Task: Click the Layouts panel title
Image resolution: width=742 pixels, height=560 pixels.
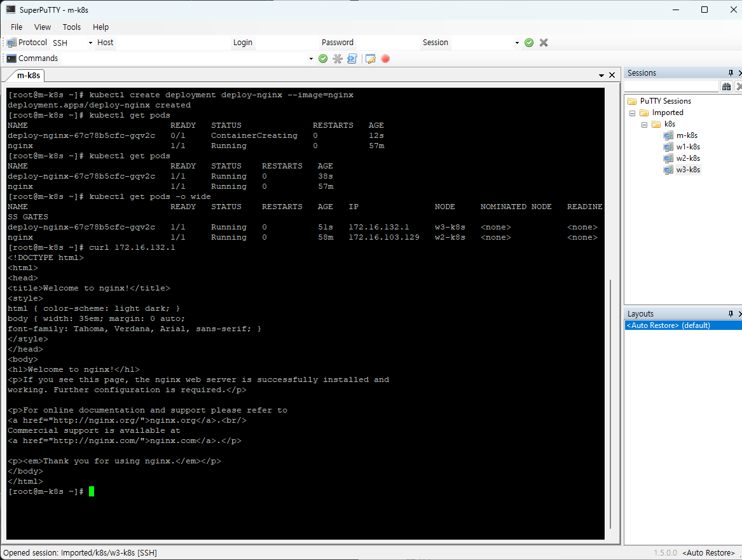Action: [x=640, y=313]
